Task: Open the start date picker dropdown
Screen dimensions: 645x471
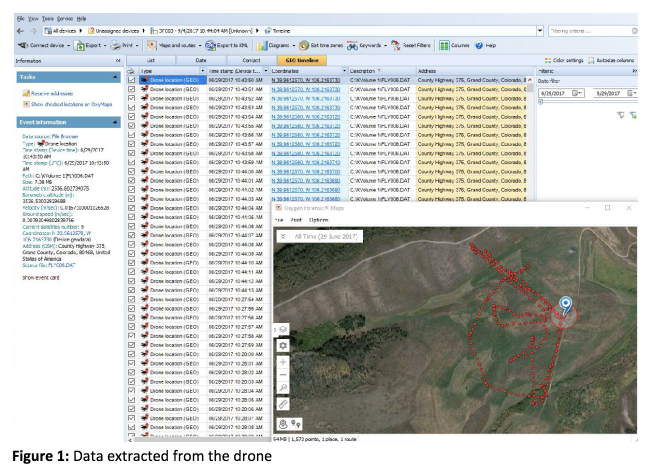Action: [x=577, y=93]
